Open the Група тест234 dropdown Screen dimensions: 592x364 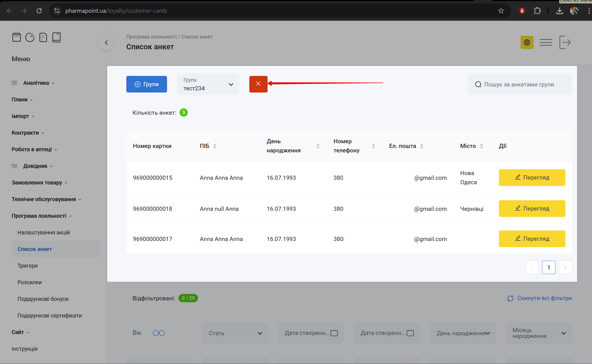[208, 84]
